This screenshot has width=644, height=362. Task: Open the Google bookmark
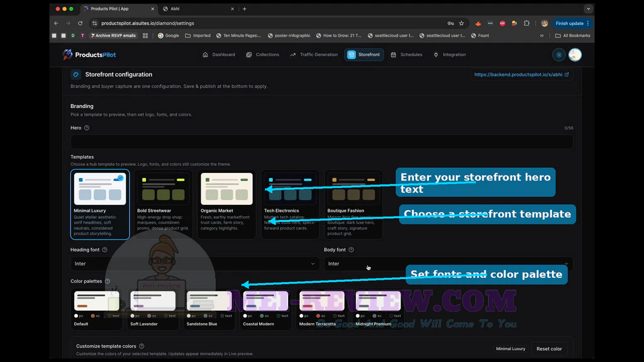[x=169, y=36]
